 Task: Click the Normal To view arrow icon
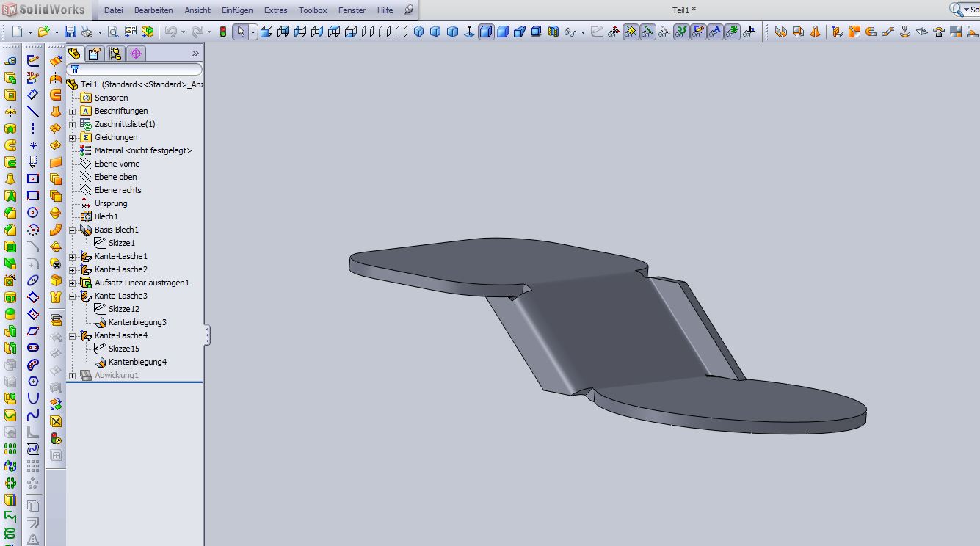[x=469, y=32]
